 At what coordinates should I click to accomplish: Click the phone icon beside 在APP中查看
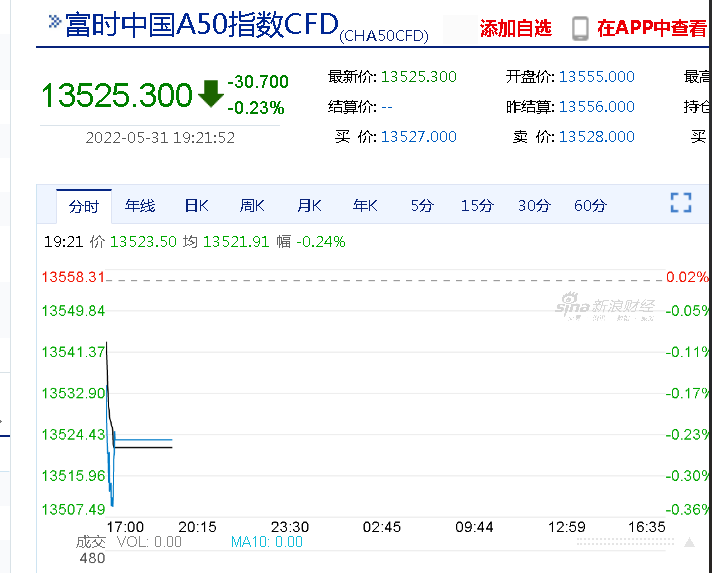point(580,29)
